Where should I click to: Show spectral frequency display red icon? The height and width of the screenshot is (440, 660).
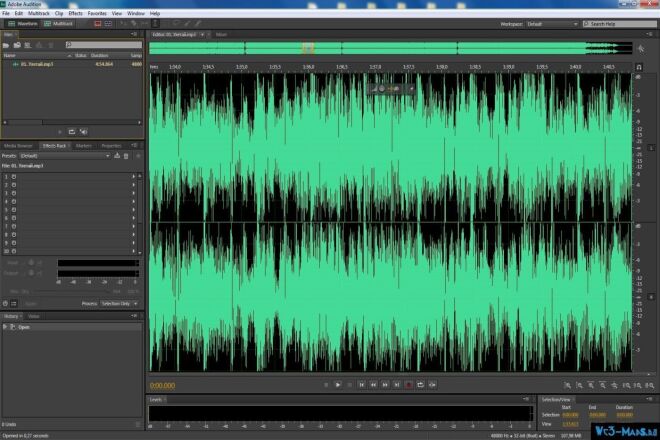coord(98,24)
